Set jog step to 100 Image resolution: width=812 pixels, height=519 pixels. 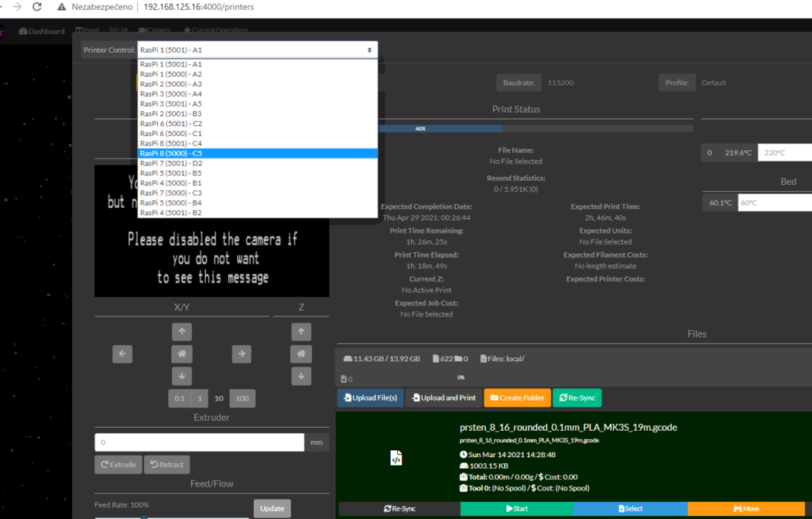[242, 398]
